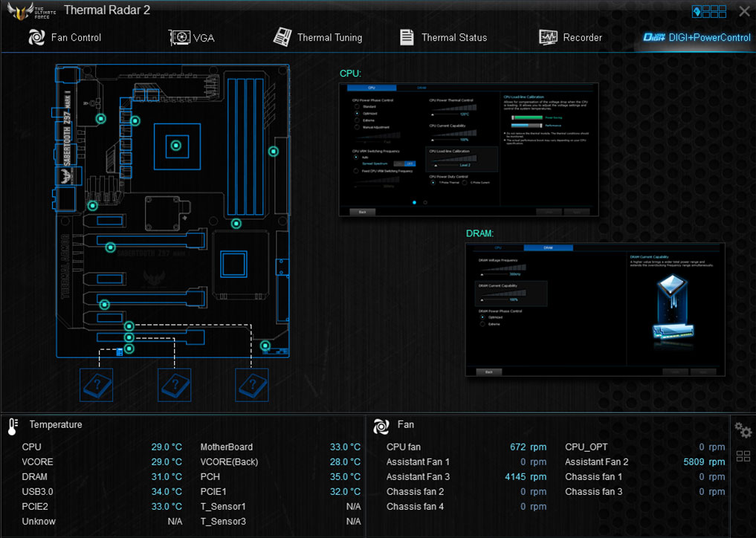
Task: Click the Chassis fan 2 label
Action: pyautogui.click(x=415, y=492)
